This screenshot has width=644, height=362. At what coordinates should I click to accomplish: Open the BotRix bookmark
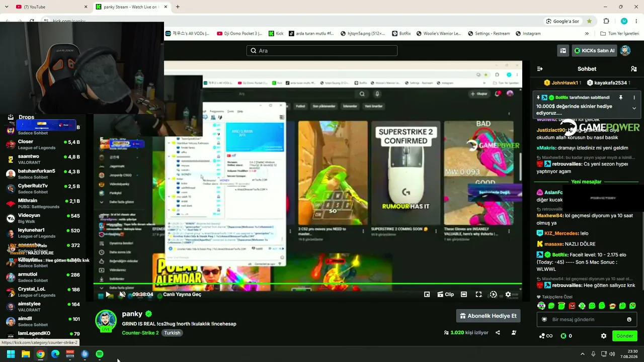click(x=400, y=34)
